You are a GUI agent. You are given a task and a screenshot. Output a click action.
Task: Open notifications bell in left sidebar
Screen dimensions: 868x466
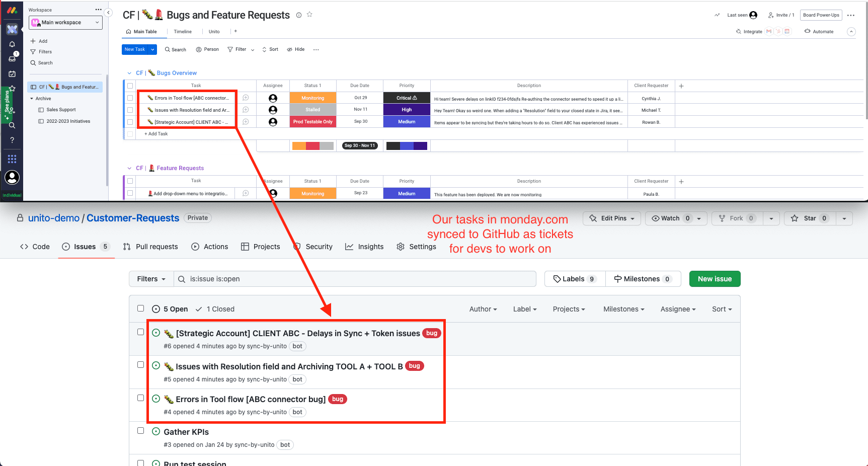tap(12, 44)
